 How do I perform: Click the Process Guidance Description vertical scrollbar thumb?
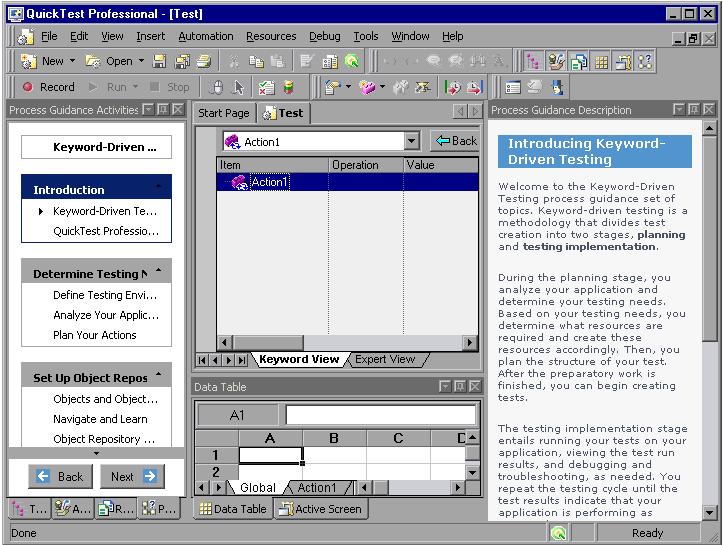(709, 239)
